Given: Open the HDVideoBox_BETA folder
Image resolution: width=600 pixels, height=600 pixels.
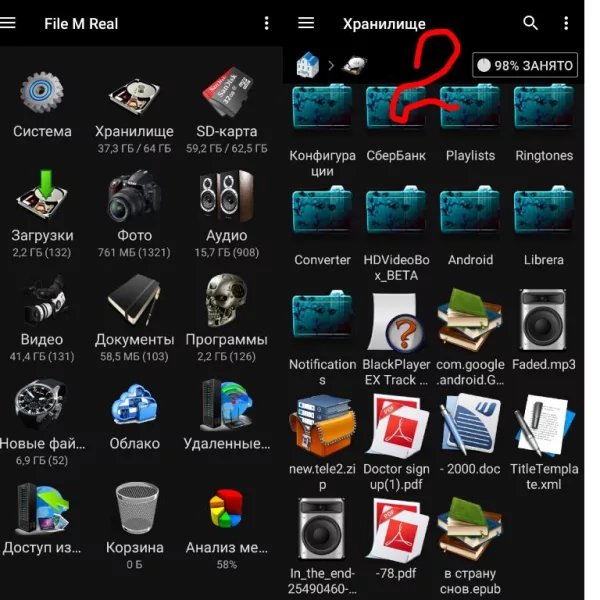Looking at the screenshot, I should tap(396, 210).
